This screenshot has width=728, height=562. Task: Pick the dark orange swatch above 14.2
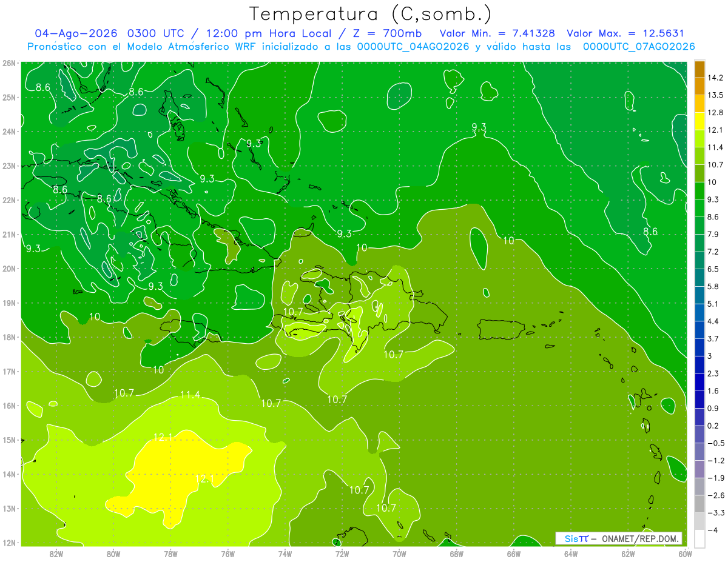(699, 69)
